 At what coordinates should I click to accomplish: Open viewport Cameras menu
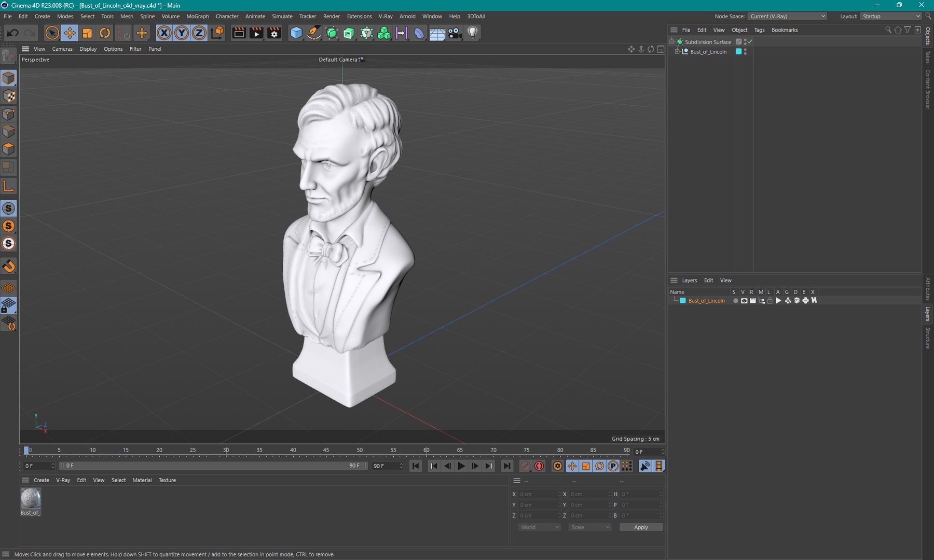62,49
